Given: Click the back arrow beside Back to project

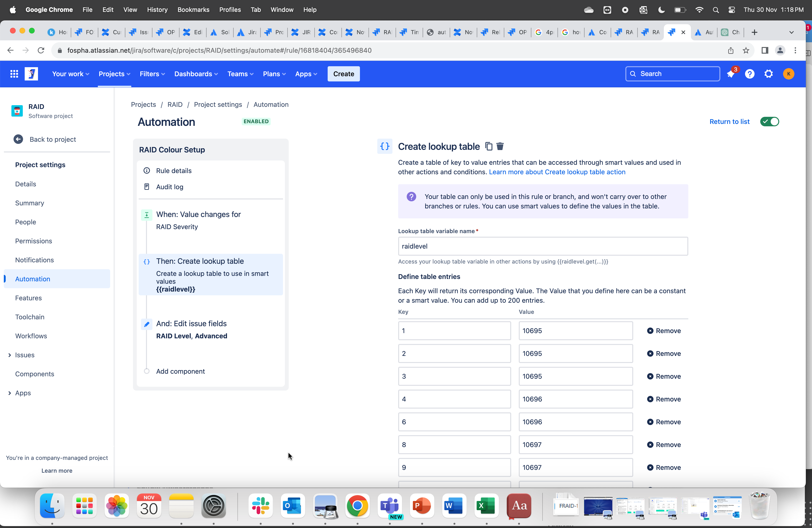Looking at the screenshot, I should (19, 139).
